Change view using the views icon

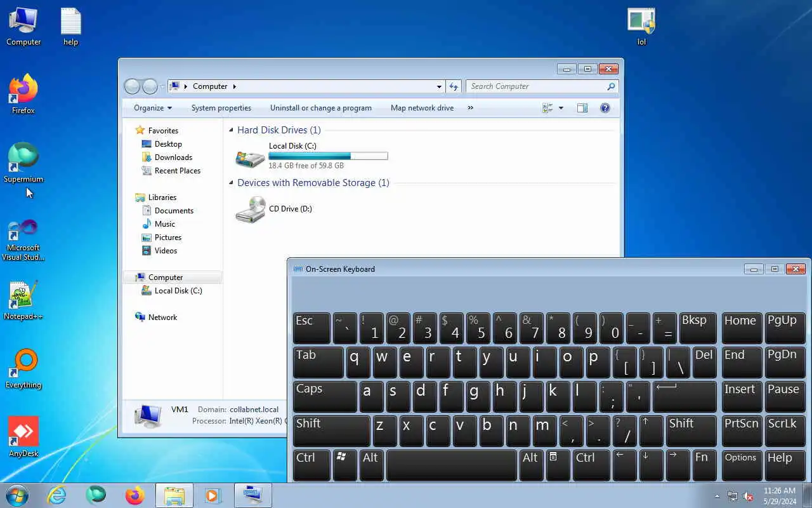547,108
